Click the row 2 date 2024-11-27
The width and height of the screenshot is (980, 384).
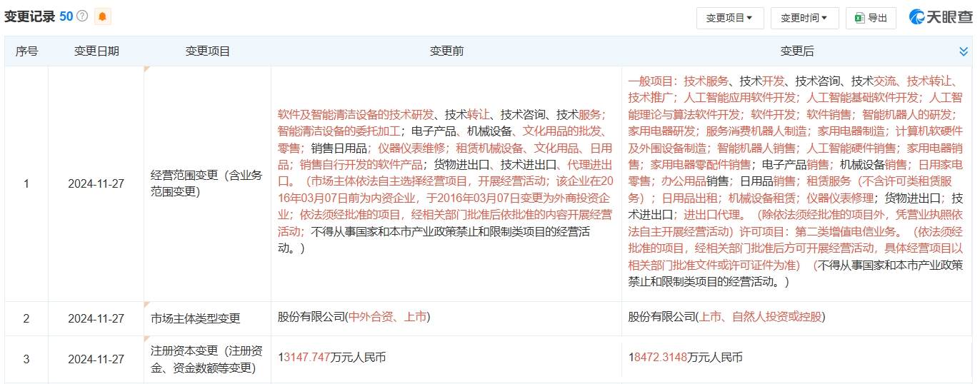96,318
